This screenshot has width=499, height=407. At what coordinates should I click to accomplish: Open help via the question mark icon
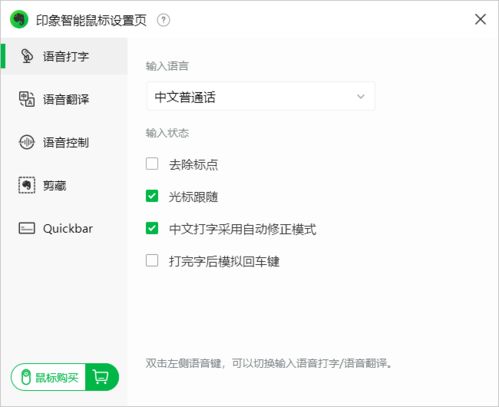(x=163, y=20)
